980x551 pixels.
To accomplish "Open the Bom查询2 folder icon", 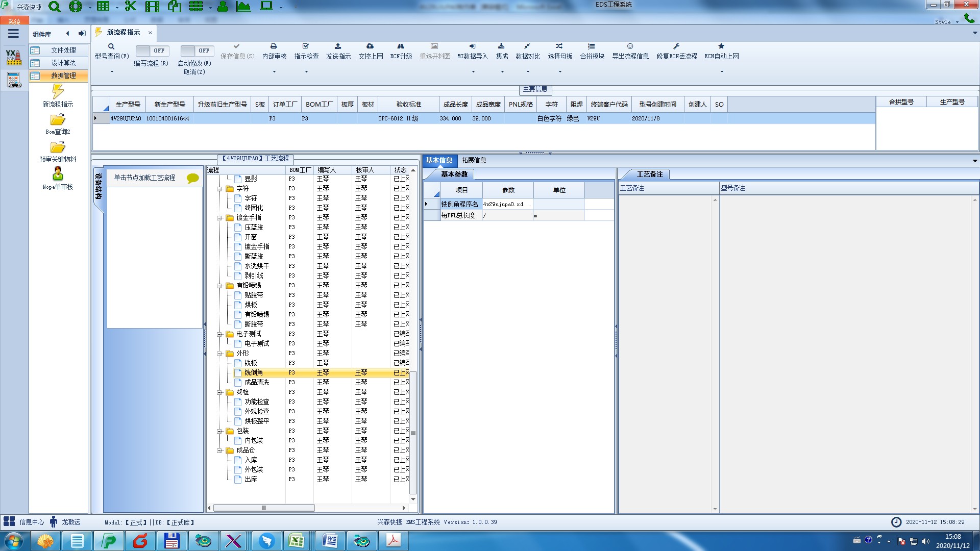I will [x=58, y=120].
